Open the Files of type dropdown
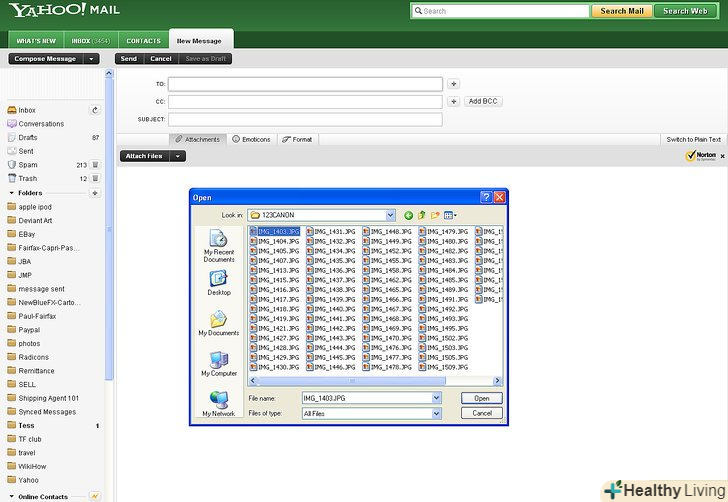Viewport: 728px width, 502px height. click(x=436, y=413)
